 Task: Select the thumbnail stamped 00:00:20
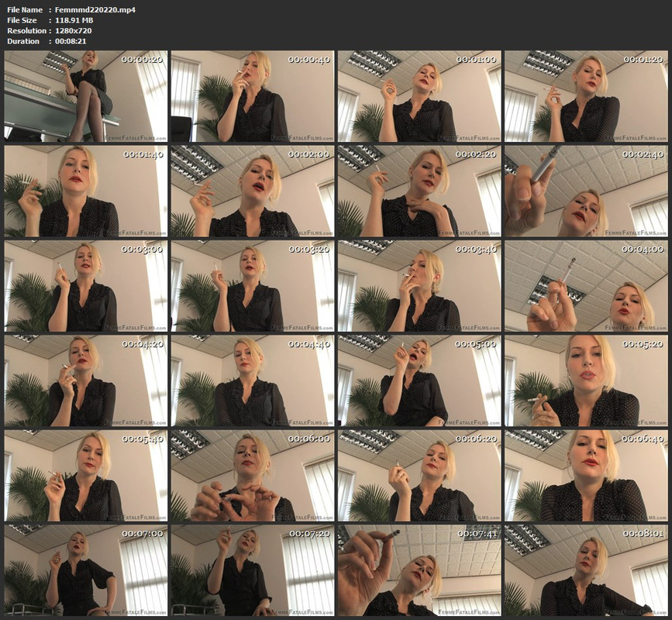point(86,96)
